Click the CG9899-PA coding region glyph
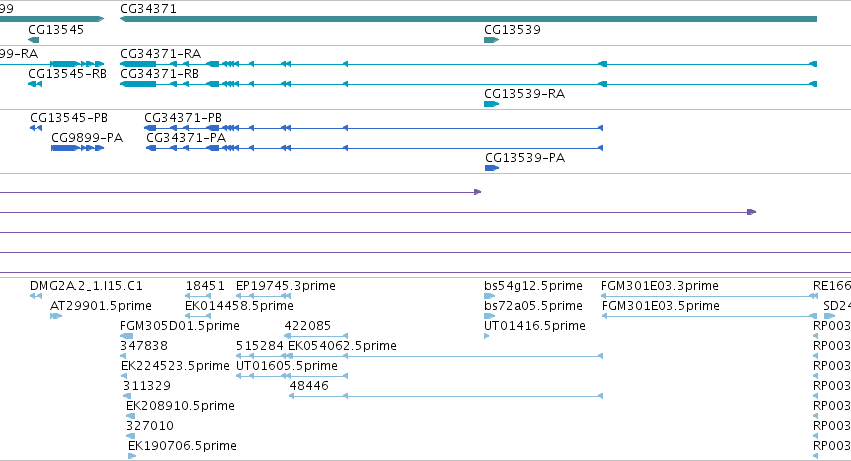 point(77,148)
